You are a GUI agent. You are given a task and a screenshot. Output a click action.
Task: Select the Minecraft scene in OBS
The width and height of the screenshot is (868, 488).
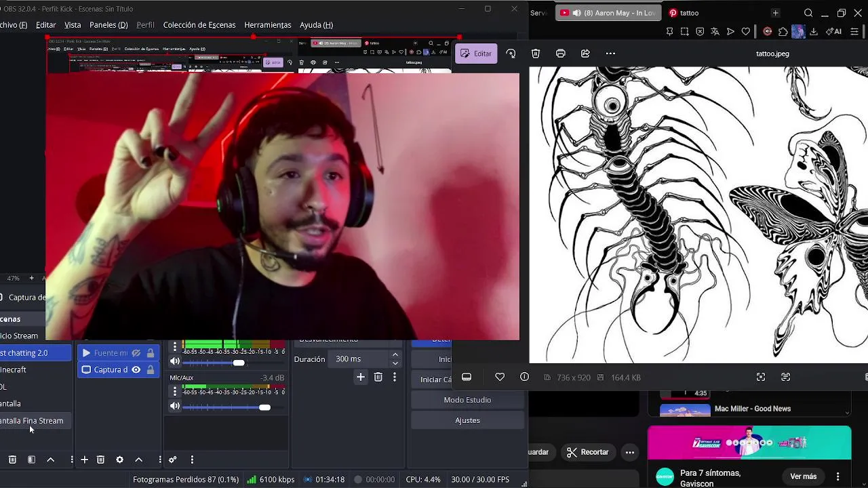35,370
